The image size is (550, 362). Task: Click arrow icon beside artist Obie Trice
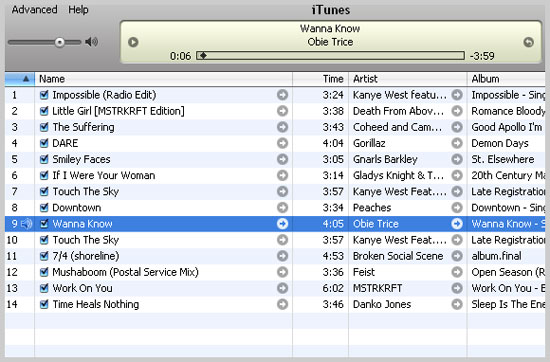click(x=457, y=224)
